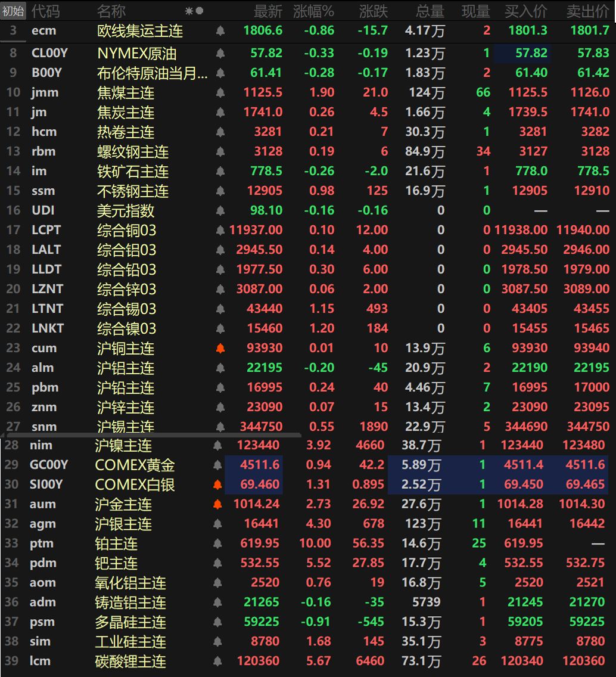
Task: Click the round dot icon in header
Action: [x=200, y=11]
